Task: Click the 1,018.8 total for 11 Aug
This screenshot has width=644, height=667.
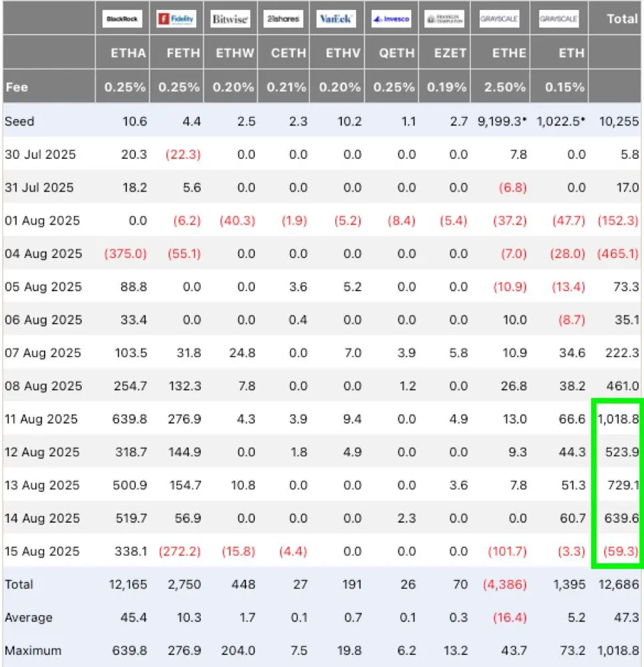Action: point(619,419)
